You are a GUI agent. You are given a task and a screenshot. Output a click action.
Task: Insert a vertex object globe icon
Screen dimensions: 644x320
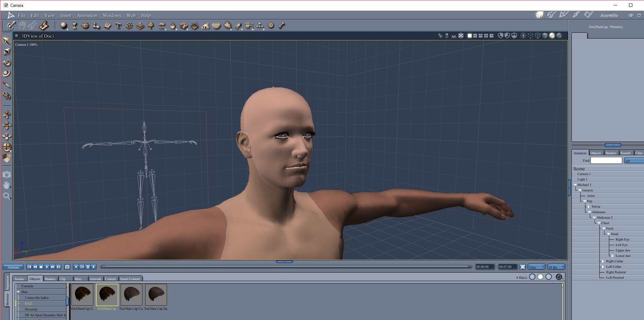click(x=86, y=26)
